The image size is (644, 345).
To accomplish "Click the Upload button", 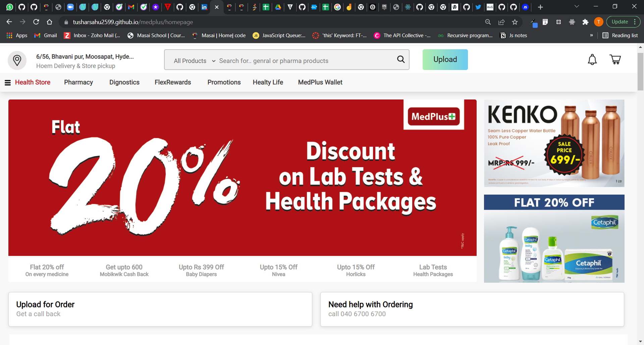I will (445, 60).
